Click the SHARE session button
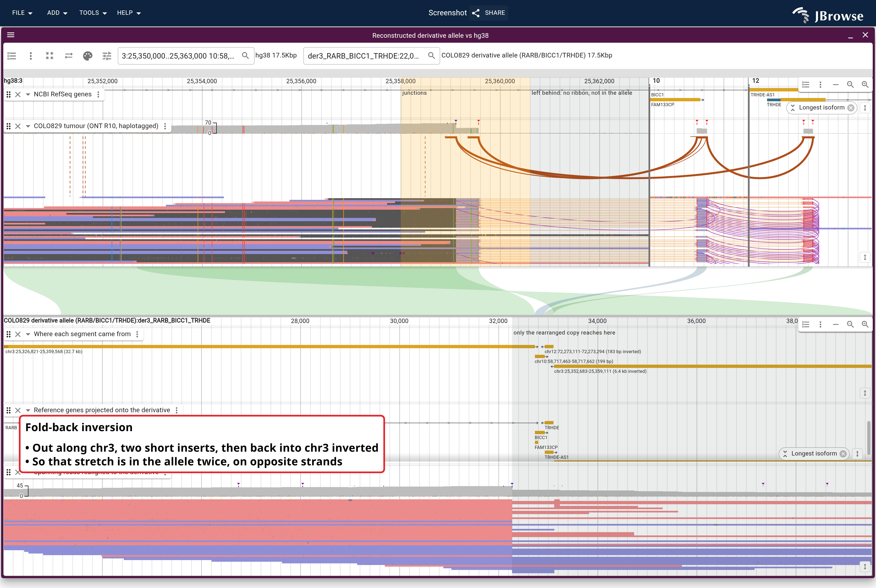This screenshot has width=876, height=588. tap(489, 13)
